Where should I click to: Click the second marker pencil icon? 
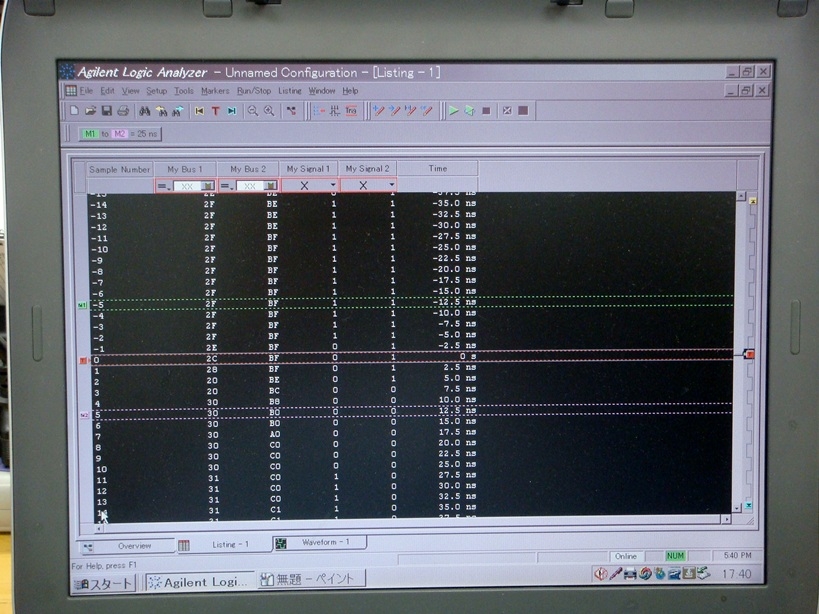point(395,111)
